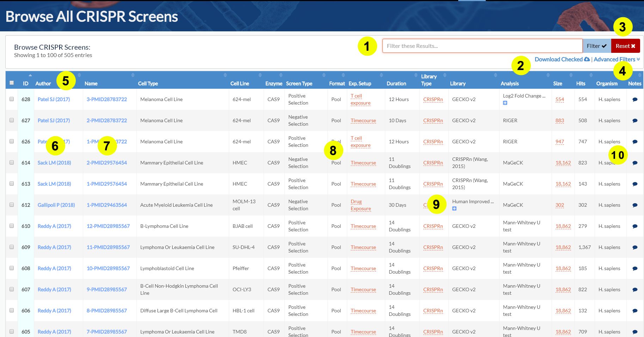The image size is (644, 337).
Task: Sort the table by Cell Type column
Action: (148, 83)
